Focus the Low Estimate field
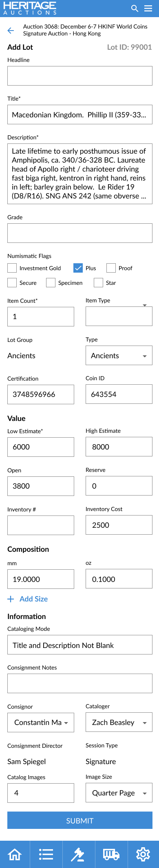The height and width of the screenshot is (868, 159). click(41, 447)
